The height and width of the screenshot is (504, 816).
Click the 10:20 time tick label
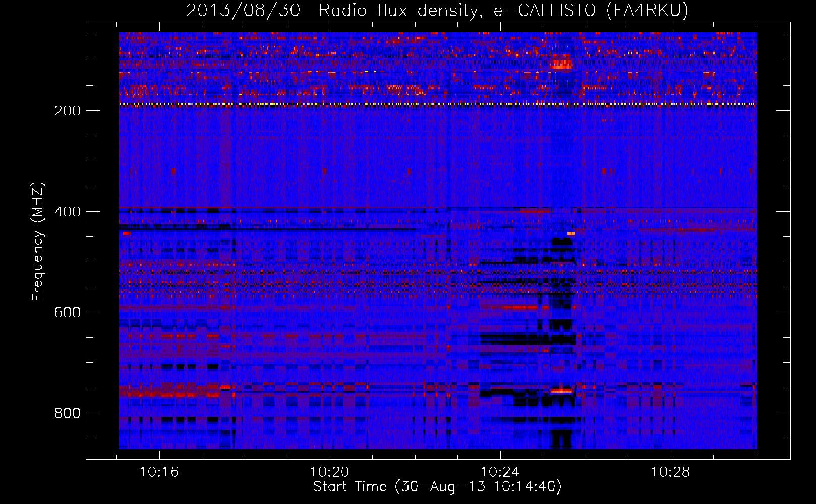coord(330,472)
